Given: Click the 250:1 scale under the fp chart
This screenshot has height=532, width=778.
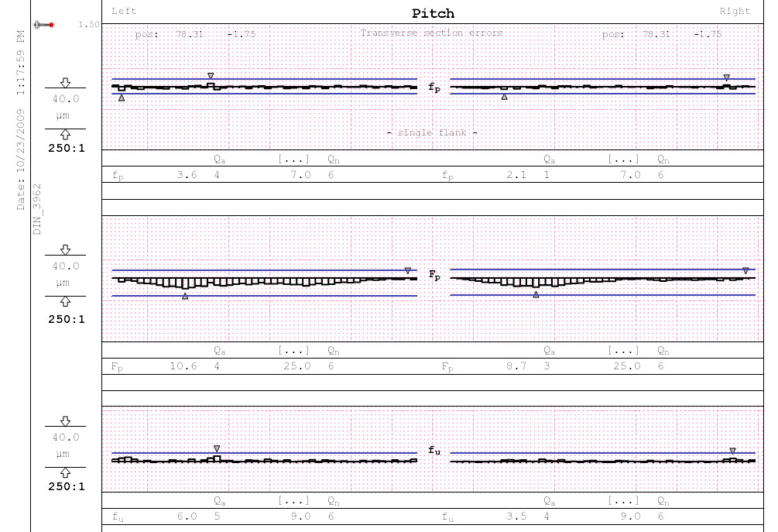Looking at the screenshot, I should (67, 148).
